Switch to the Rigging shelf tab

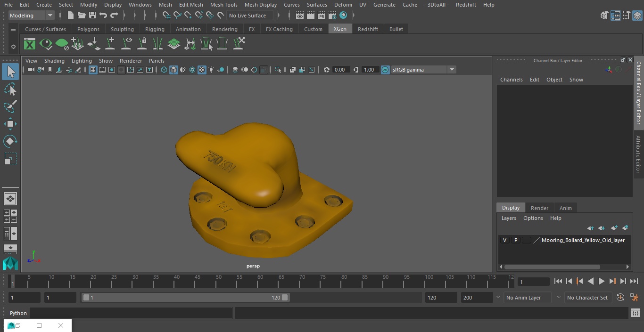click(x=155, y=29)
